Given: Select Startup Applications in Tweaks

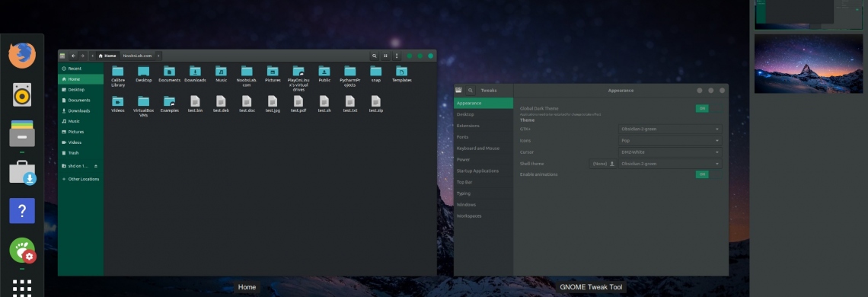Looking at the screenshot, I should pos(483,171).
